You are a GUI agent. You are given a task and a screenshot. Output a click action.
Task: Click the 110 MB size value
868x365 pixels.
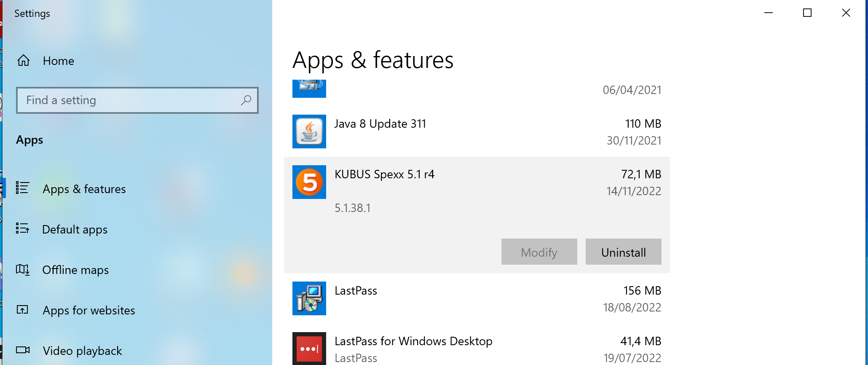coord(643,123)
